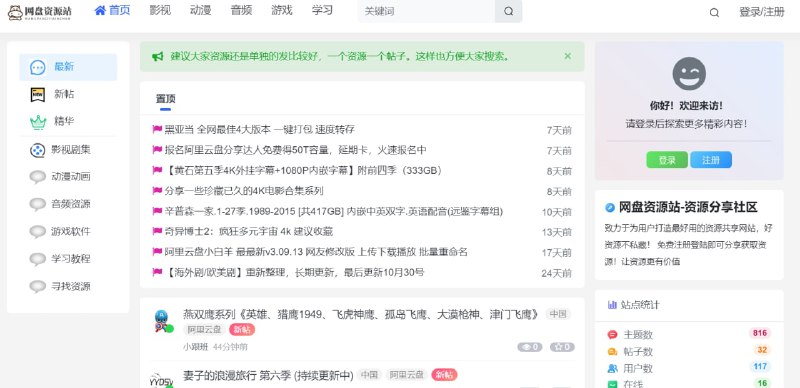Click the 用户数 statistic icon

coord(612,368)
